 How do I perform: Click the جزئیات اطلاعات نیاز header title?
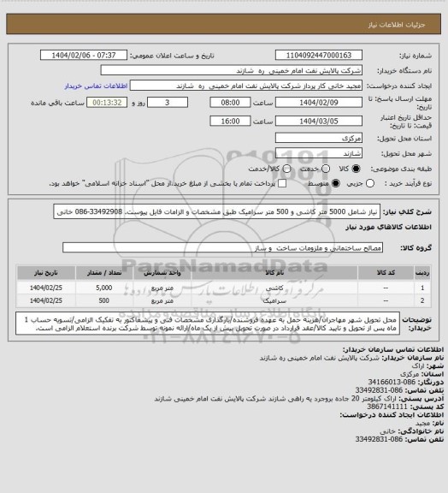pyautogui.click(x=397, y=25)
